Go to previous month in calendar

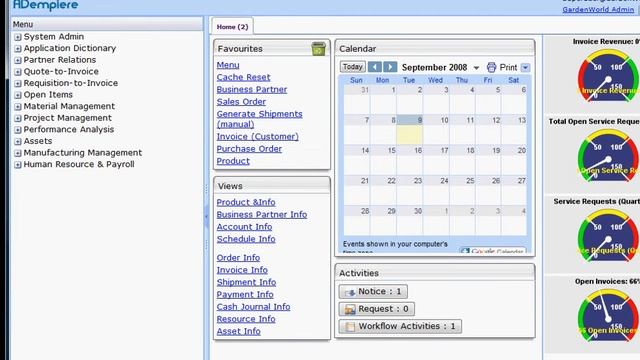[x=374, y=67]
